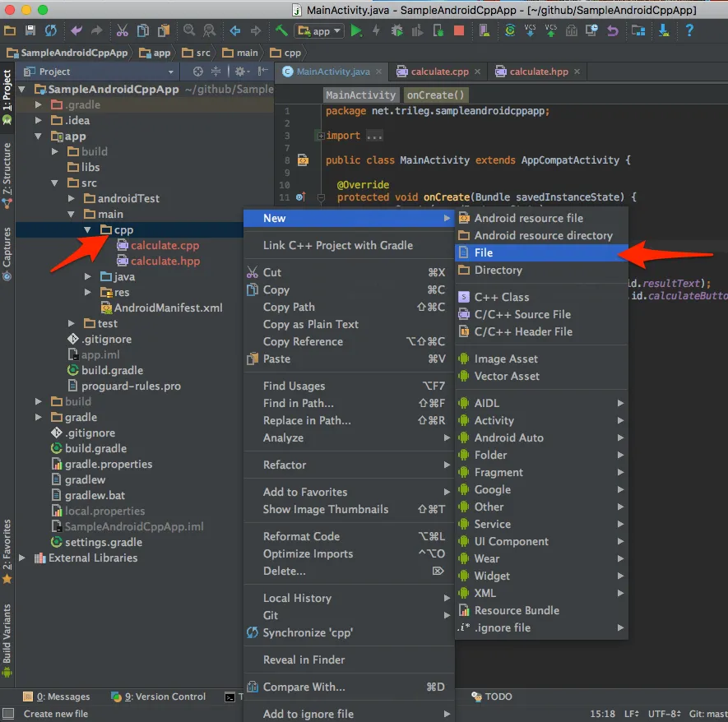728x722 pixels.
Task: Expand the java folder in project tree
Action: [x=88, y=277]
